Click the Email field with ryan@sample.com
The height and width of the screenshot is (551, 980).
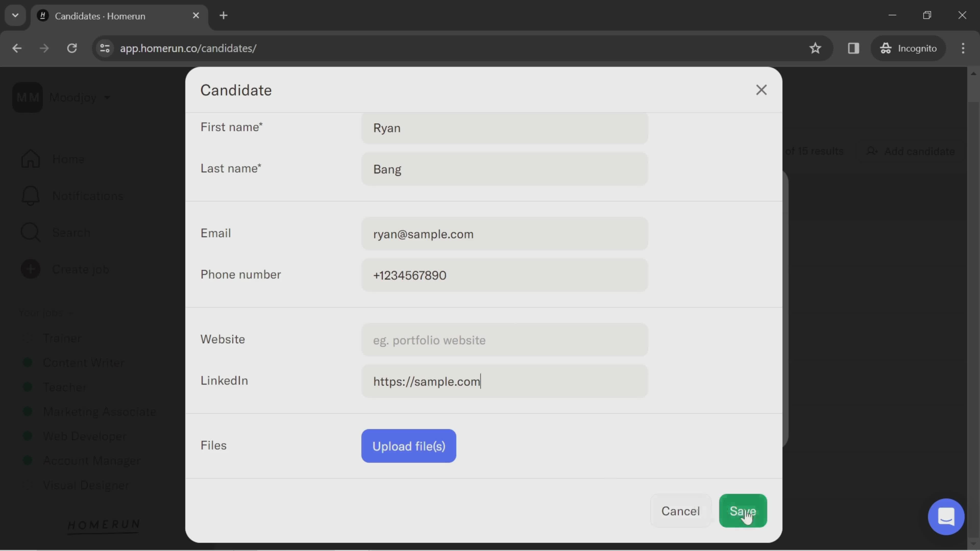pyautogui.click(x=505, y=234)
